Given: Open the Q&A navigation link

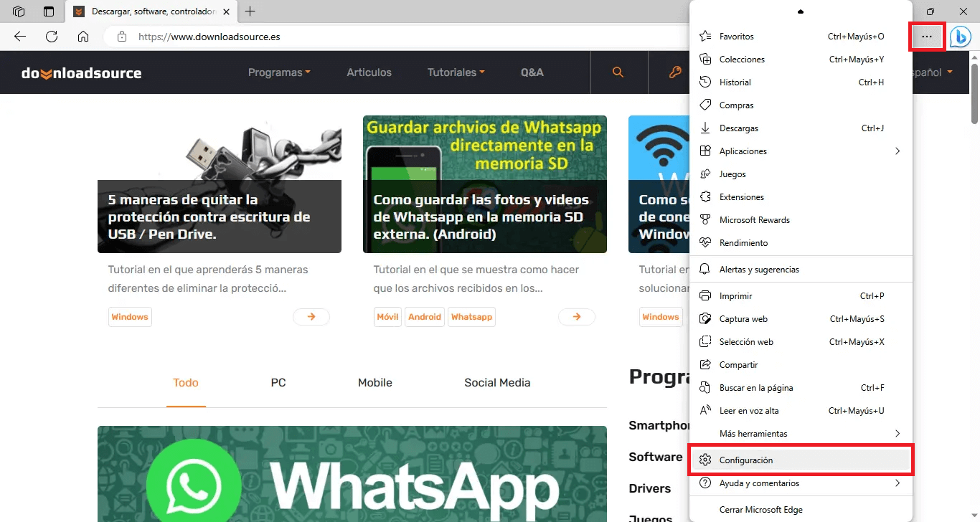Looking at the screenshot, I should click(x=532, y=72).
